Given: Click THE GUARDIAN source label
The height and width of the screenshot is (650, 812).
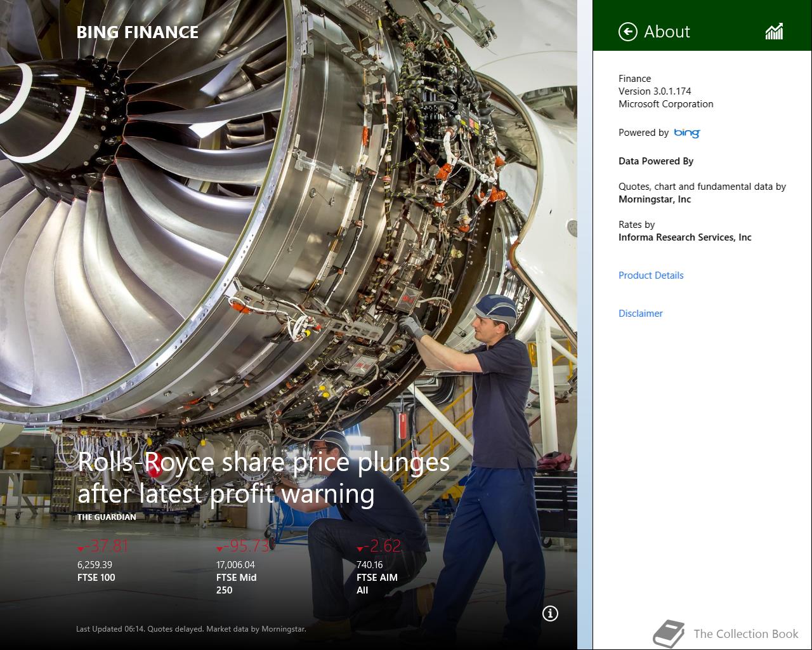Looking at the screenshot, I should point(107,517).
